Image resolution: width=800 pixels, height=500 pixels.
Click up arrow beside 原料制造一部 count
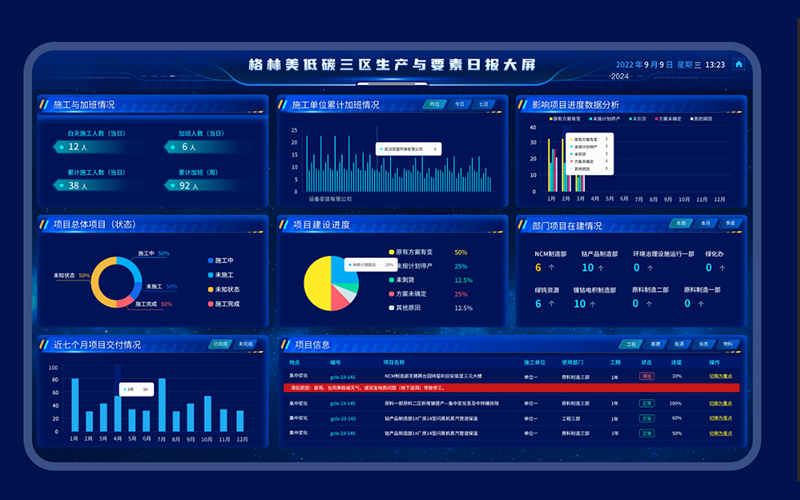701,304
